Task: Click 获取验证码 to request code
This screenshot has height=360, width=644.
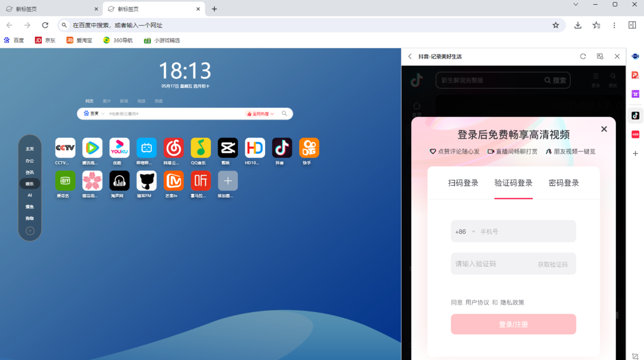Action: pyautogui.click(x=553, y=264)
